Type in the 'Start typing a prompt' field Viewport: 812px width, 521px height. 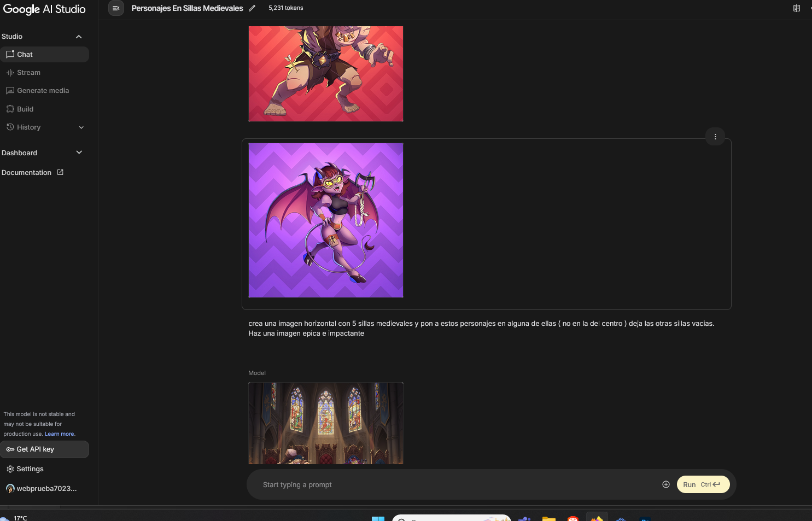click(x=454, y=484)
